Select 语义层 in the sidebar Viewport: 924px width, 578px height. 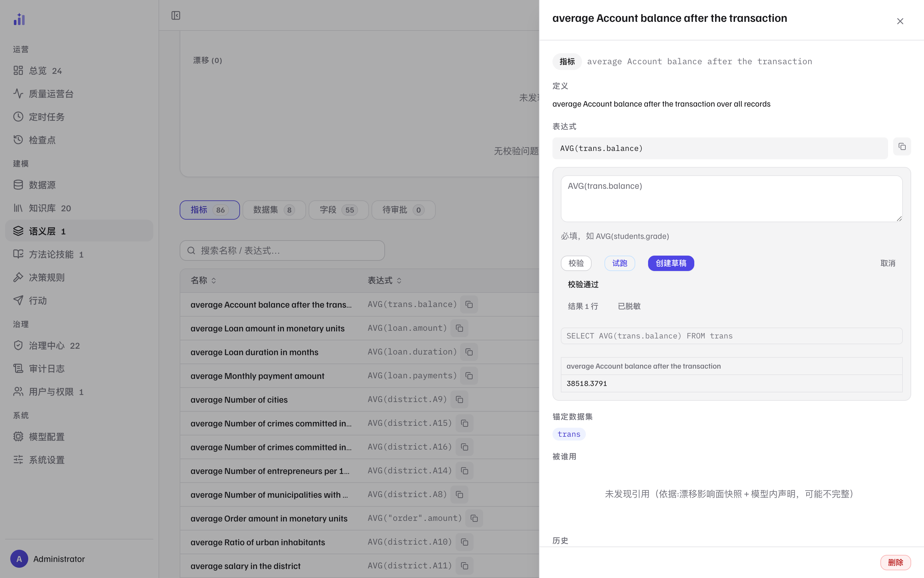point(79,231)
